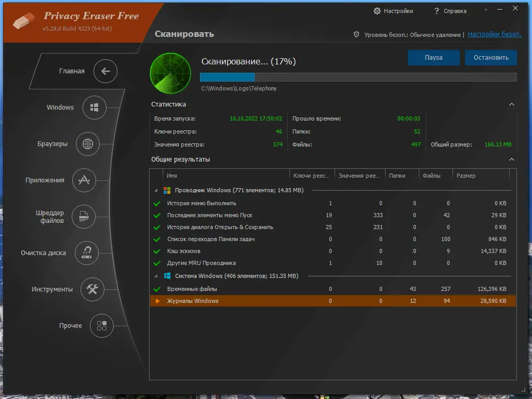Open Справка text in title bar

[455, 11]
